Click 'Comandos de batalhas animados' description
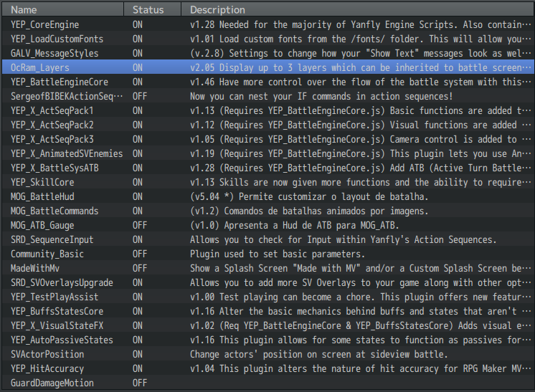The height and width of the screenshot is (392, 535). (x=309, y=211)
